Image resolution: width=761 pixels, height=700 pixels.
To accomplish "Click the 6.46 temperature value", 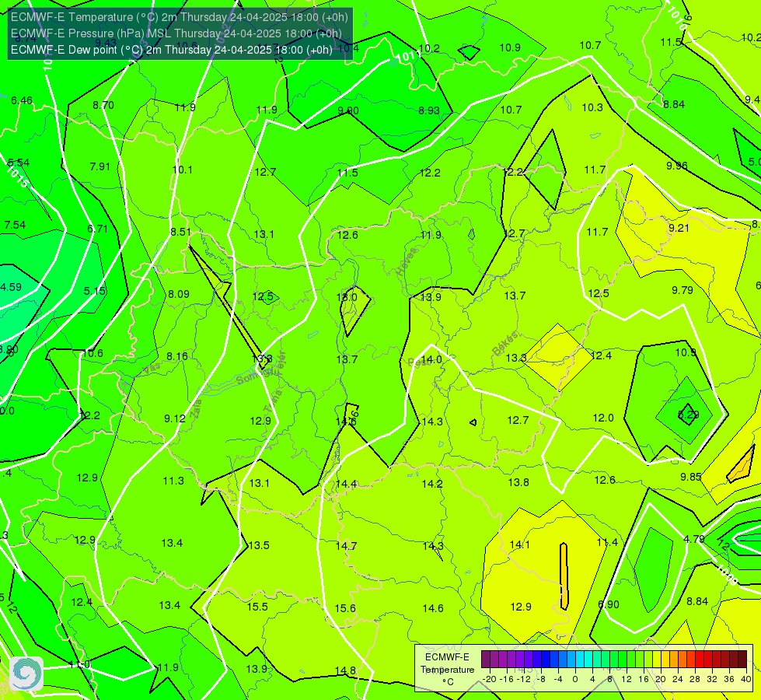I will point(22,100).
